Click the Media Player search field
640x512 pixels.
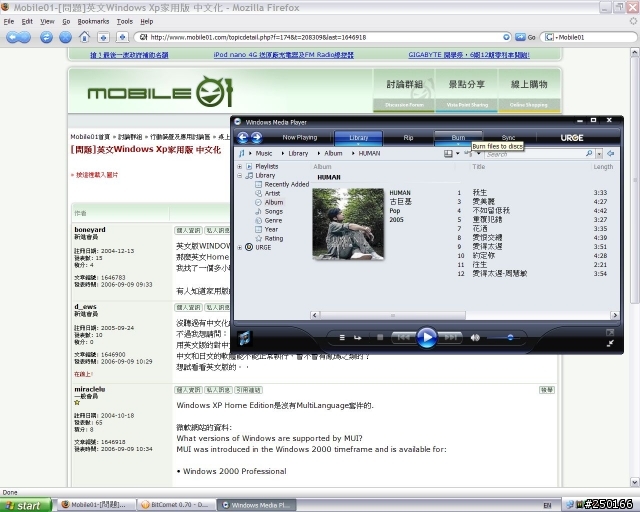pyautogui.click(x=534, y=154)
